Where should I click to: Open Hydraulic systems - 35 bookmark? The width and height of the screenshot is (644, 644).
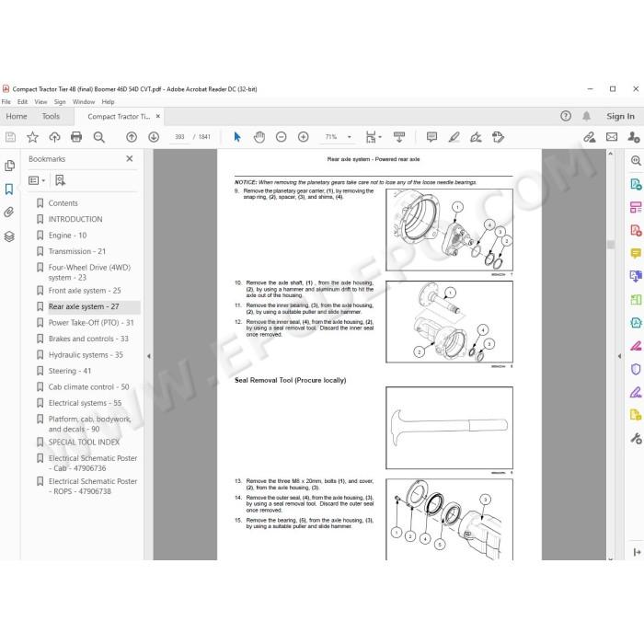(x=86, y=354)
